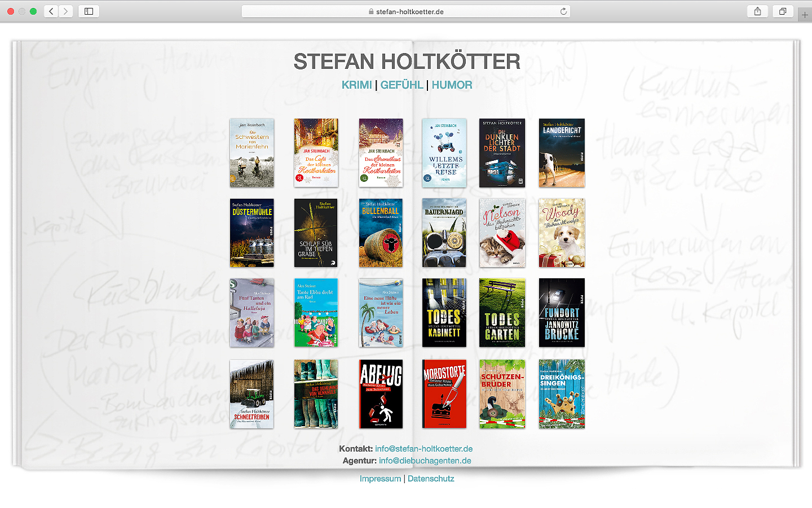This screenshot has width=812, height=508.
Task: Open book cover Todesgarten
Action: 502,313
